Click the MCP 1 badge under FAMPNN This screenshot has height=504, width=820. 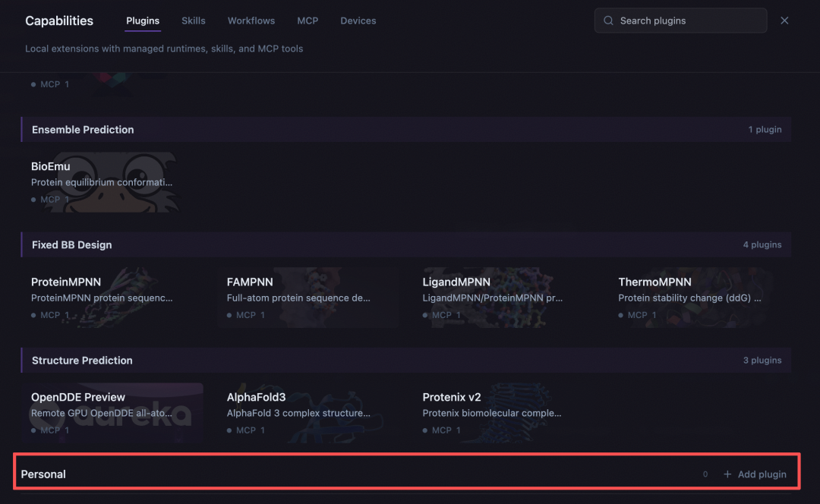[246, 315]
